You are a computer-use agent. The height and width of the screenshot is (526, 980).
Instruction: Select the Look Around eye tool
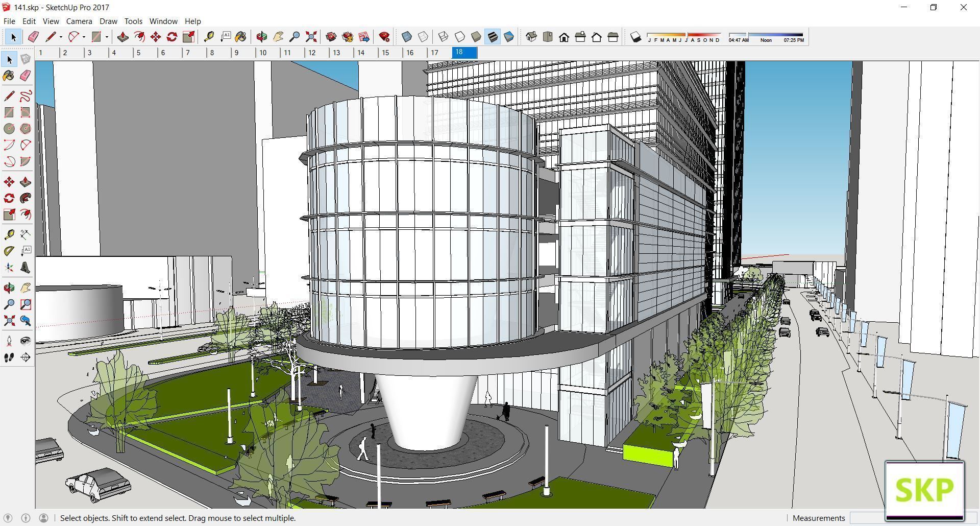click(26, 341)
